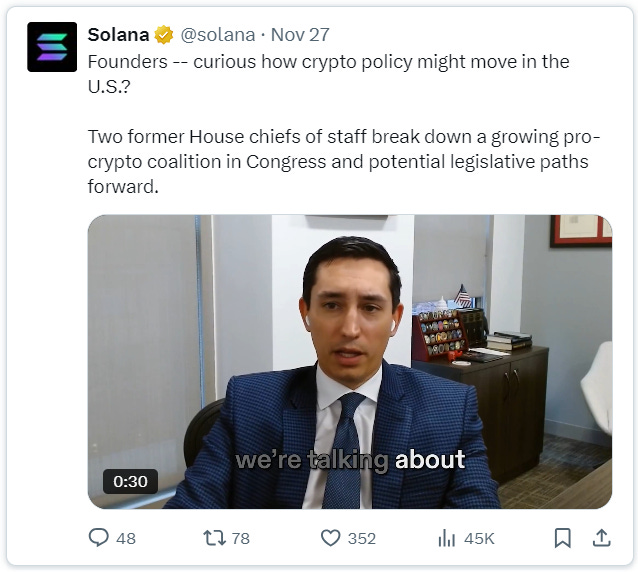Viewport: 638px width, 572px height.
Task: Click the 45K view count
Action: (479, 539)
